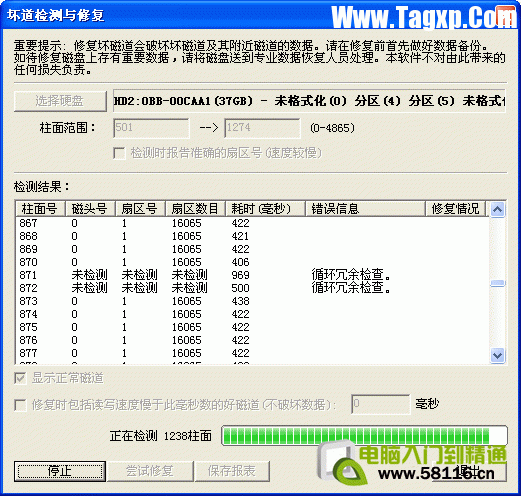This screenshot has height=496, width=521.
Task: Select the row for cylinder 873
Action: [252, 301]
